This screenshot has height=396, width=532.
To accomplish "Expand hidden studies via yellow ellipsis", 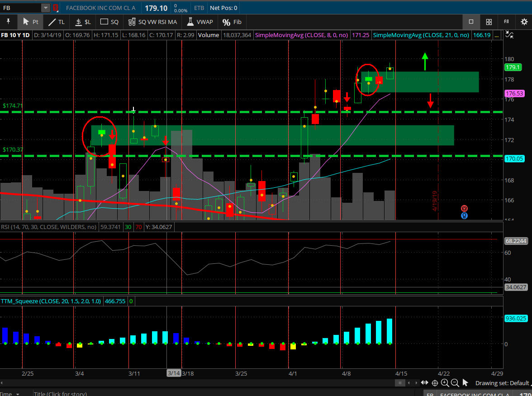I will click(496, 35).
